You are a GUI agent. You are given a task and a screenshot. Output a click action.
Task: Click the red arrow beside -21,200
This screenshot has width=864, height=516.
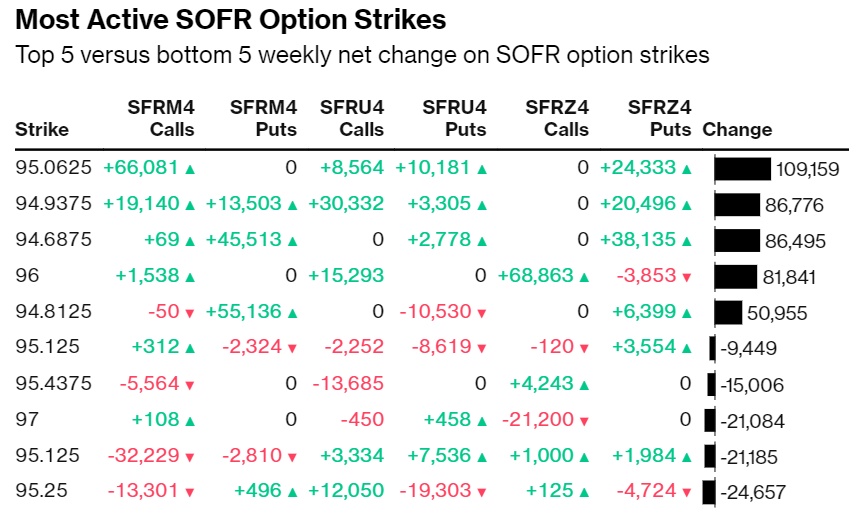pyautogui.click(x=584, y=421)
